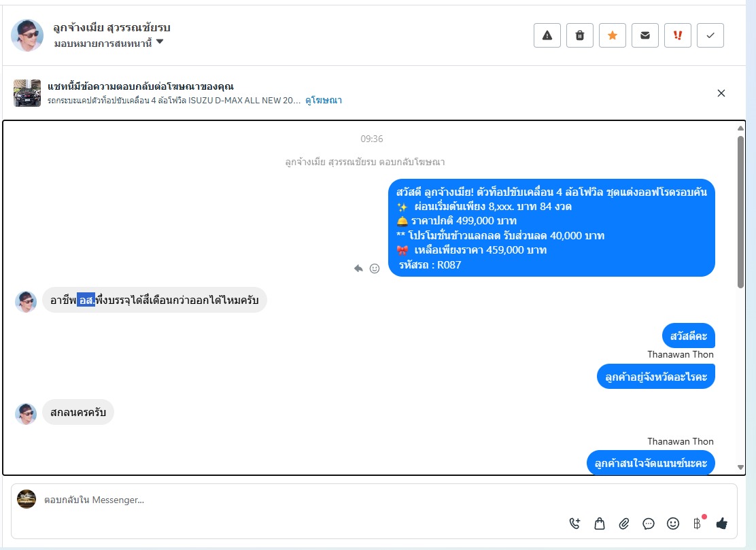Reply to the promo message with arrow icon
This screenshot has height=550, width=756.
358,269
